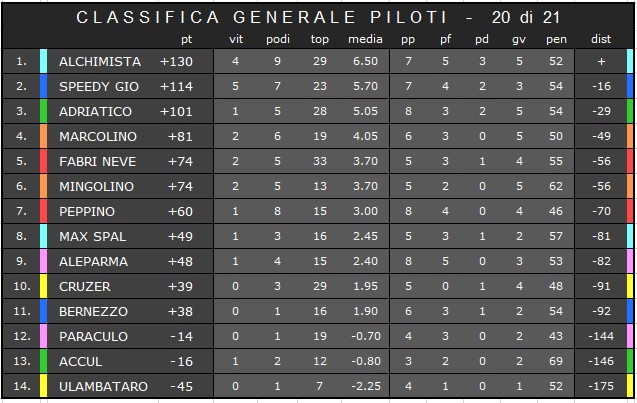Click the PEPPINO driver name cell
This screenshot has height=403, width=637.
[x=87, y=212]
